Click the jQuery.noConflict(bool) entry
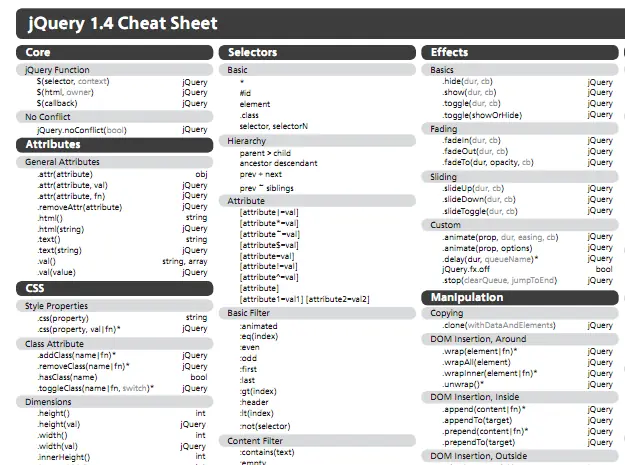 (81, 130)
